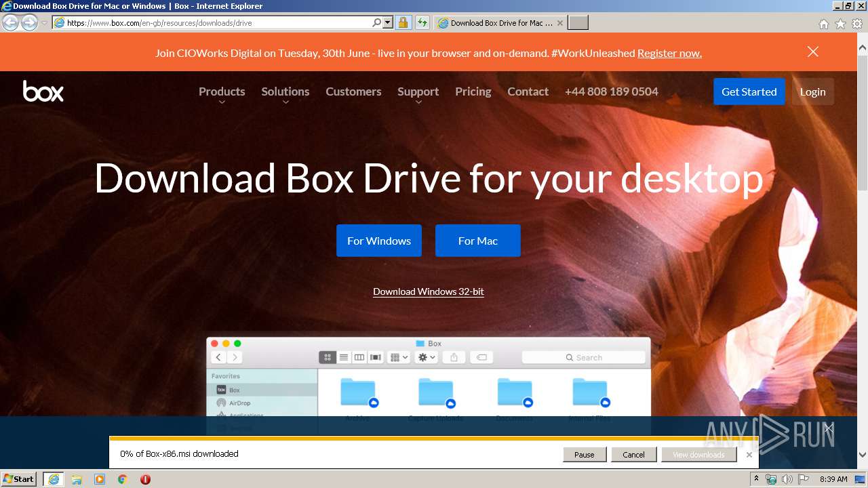Viewport: 868px width, 488px height.
Task: Open the Chrome taskbar icon
Action: [123, 479]
